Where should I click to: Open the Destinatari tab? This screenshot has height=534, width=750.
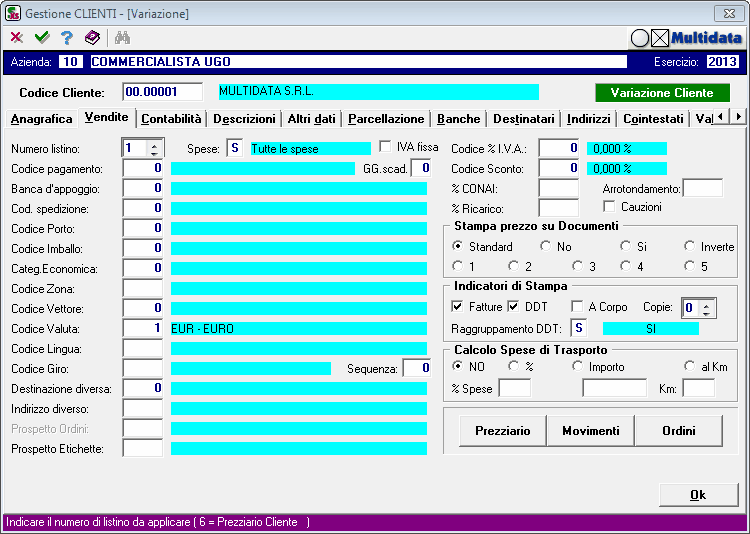524,119
